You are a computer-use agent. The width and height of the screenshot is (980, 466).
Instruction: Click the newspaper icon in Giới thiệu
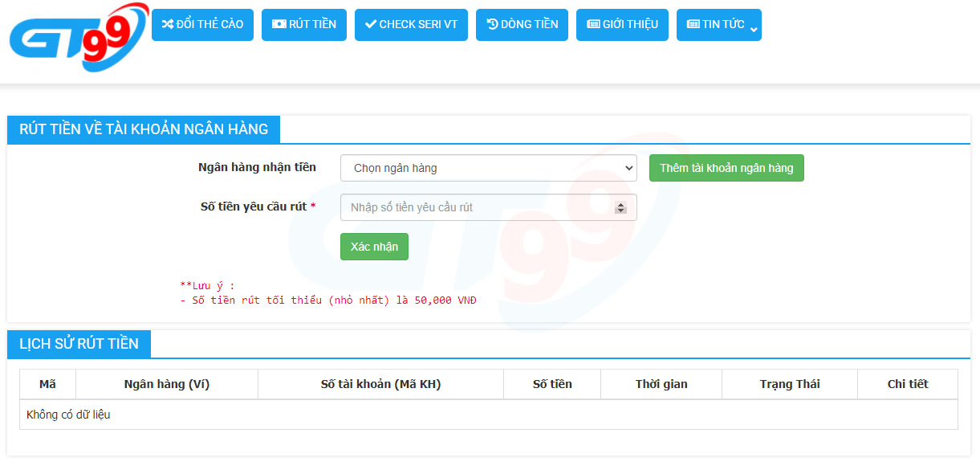[593, 24]
